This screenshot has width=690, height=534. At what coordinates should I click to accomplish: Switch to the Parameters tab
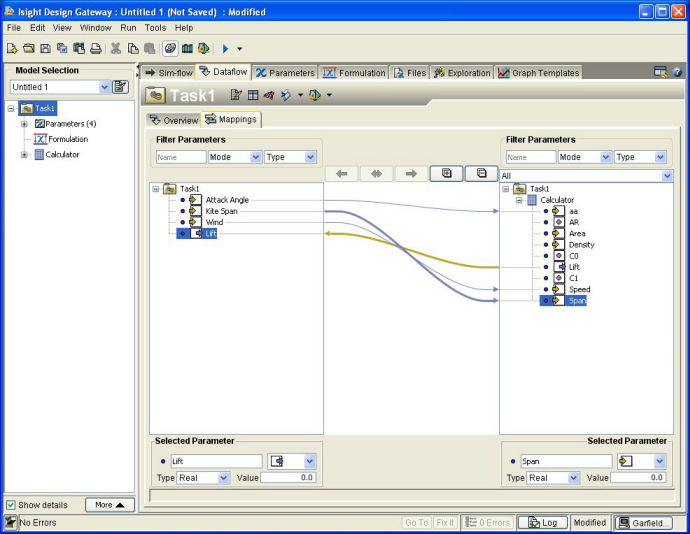285,73
